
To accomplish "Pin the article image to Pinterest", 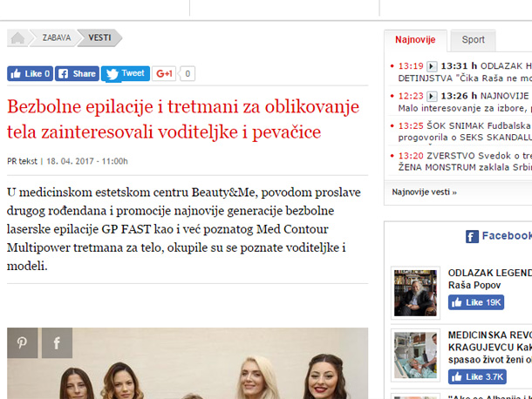I will click(x=23, y=343).
